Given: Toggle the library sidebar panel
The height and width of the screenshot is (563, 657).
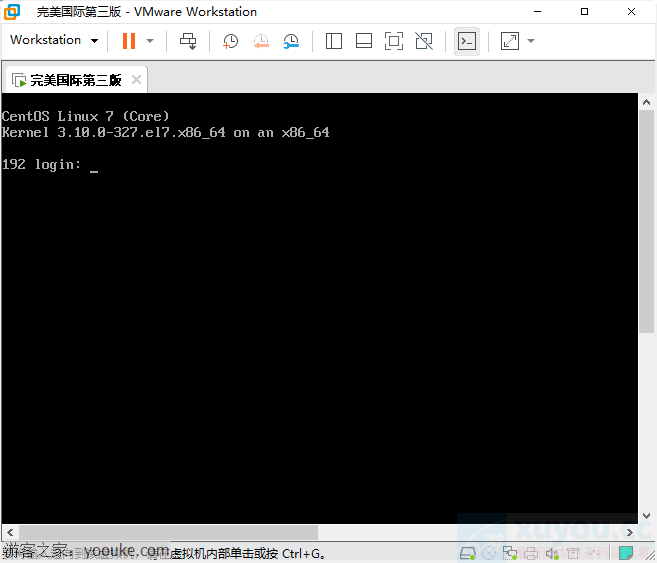Looking at the screenshot, I should point(334,41).
